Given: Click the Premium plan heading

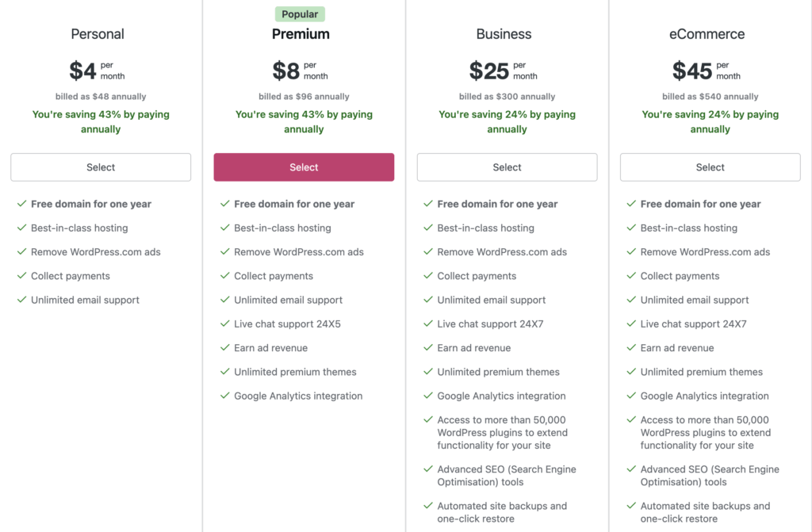Looking at the screenshot, I should [301, 34].
